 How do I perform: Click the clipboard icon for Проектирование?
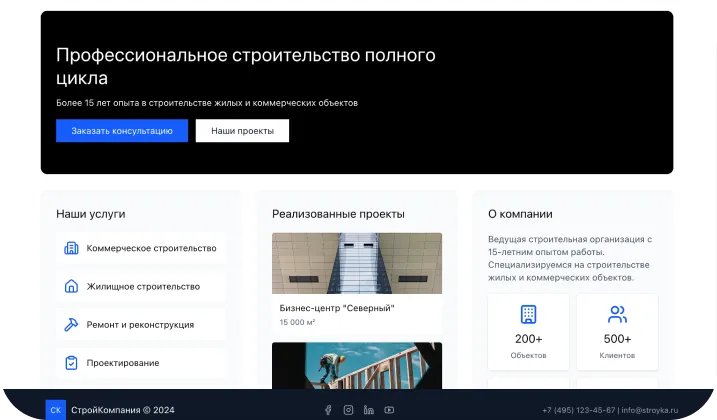pyautogui.click(x=71, y=363)
